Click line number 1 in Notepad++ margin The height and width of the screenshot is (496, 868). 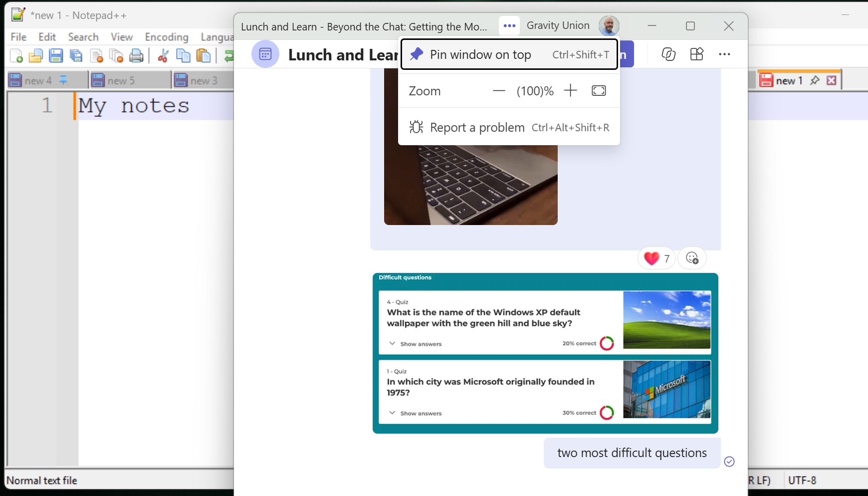click(x=47, y=105)
